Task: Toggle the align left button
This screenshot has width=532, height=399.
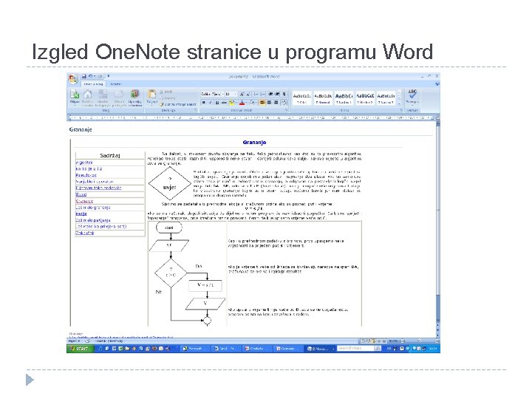Action: [x=262, y=103]
